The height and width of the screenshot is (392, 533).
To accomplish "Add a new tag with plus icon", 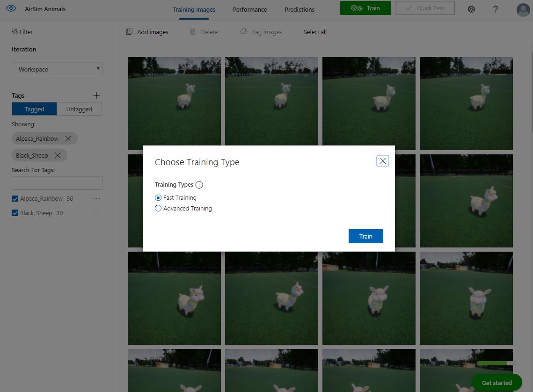I will click(x=96, y=95).
